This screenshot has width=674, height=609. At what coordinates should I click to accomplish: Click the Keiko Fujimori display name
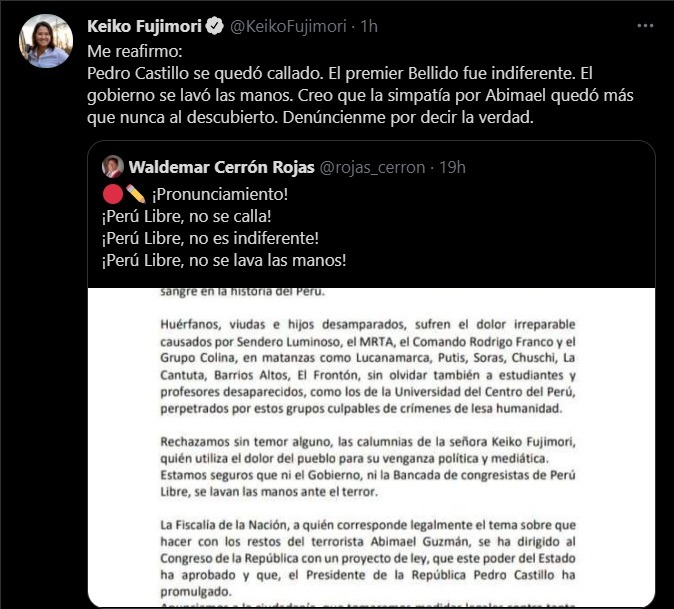(x=144, y=26)
